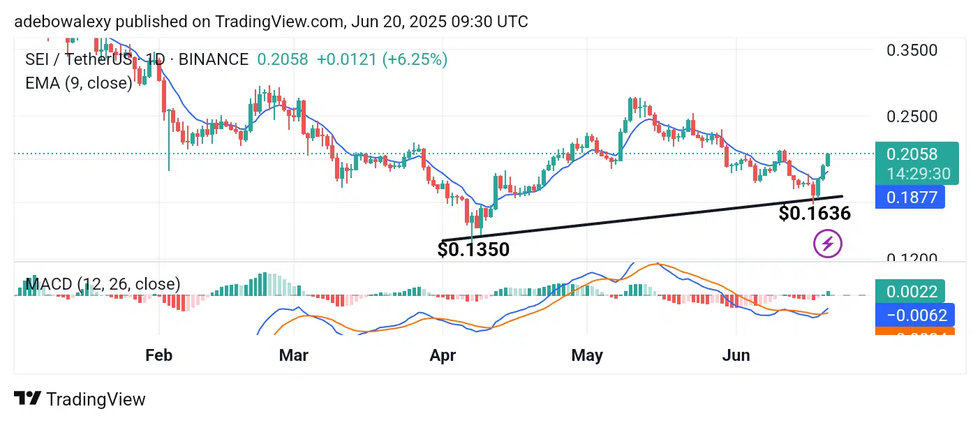Viewport: 980px width, 423px height.
Task: Click the 0.2500 price axis label
Action: (912, 116)
